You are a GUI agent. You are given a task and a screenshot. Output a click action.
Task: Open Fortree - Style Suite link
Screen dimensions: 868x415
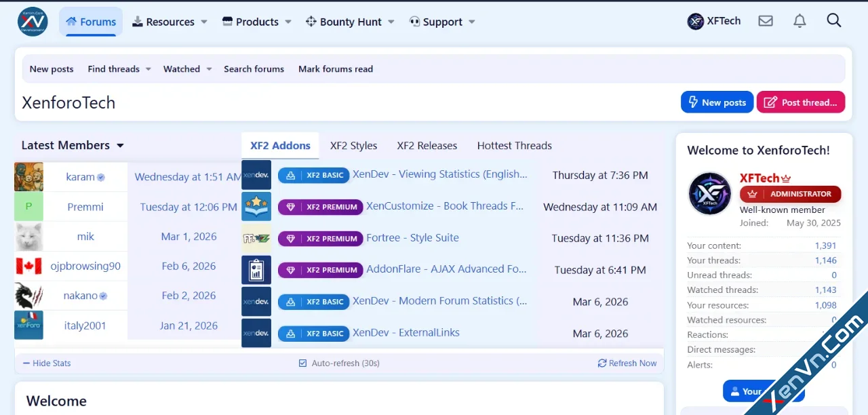pyautogui.click(x=412, y=238)
